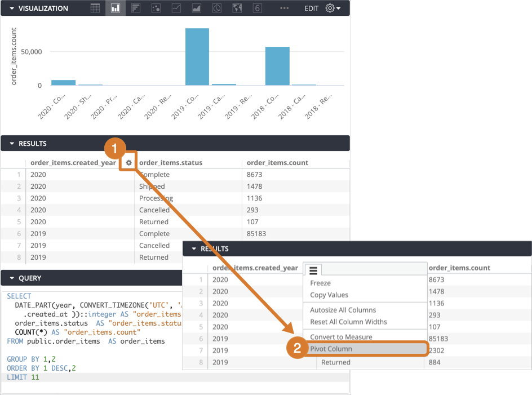The width and height of the screenshot is (532, 395).
Task: Select the map visualization icon
Action: (237, 8)
